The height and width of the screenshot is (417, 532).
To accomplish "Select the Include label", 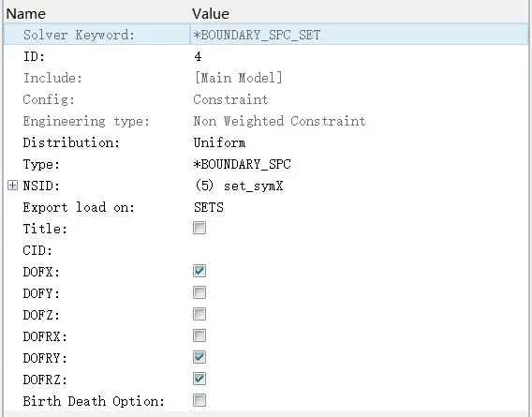I will pos(52,78).
